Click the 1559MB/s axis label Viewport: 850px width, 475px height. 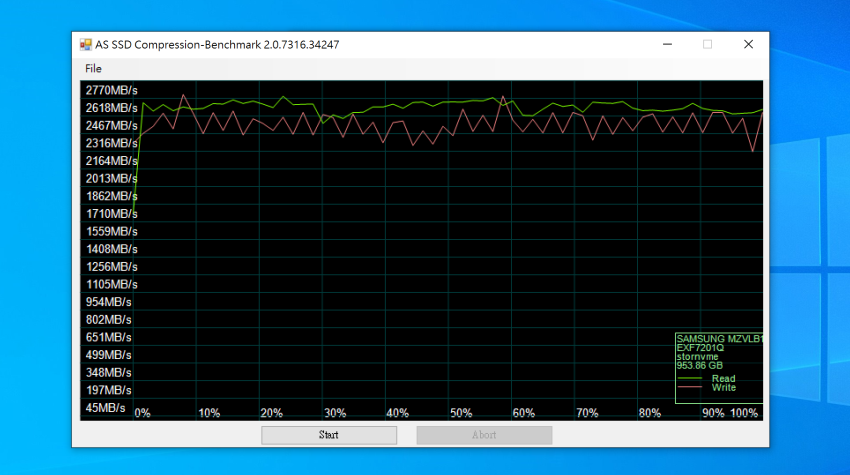pyautogui.click(x=112, y=232)
